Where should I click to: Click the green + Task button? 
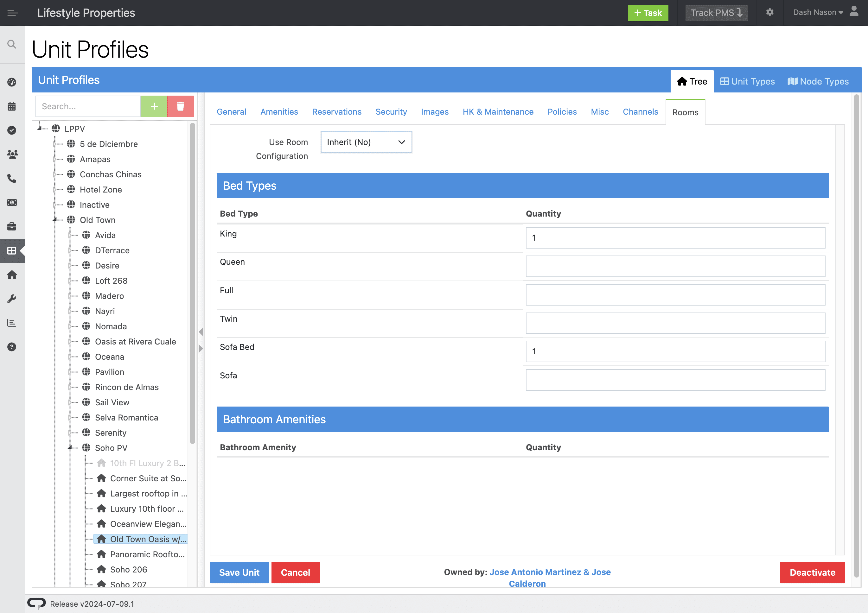pyautogui.click(x=648, y=13)
